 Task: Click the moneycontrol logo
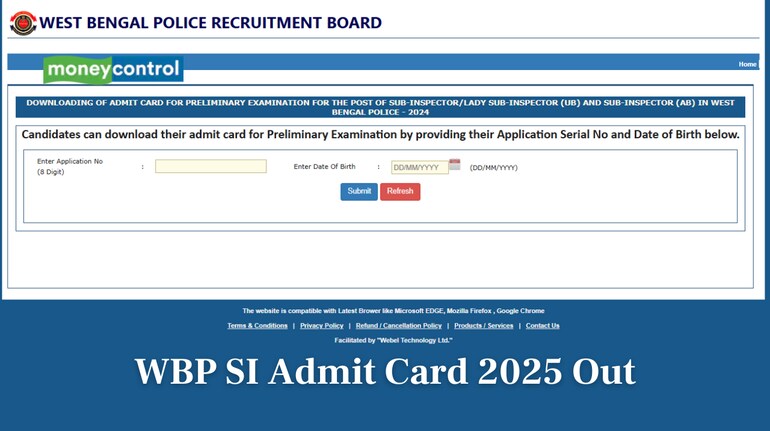[113, 69]
